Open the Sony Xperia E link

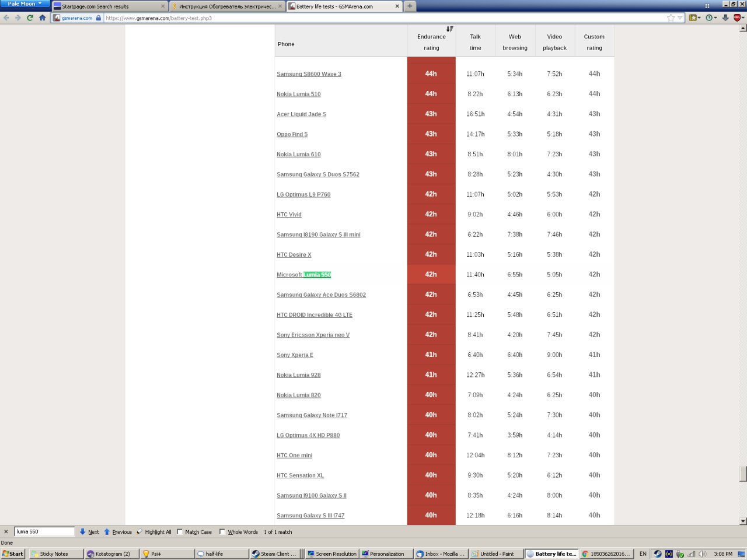[295, 355]
